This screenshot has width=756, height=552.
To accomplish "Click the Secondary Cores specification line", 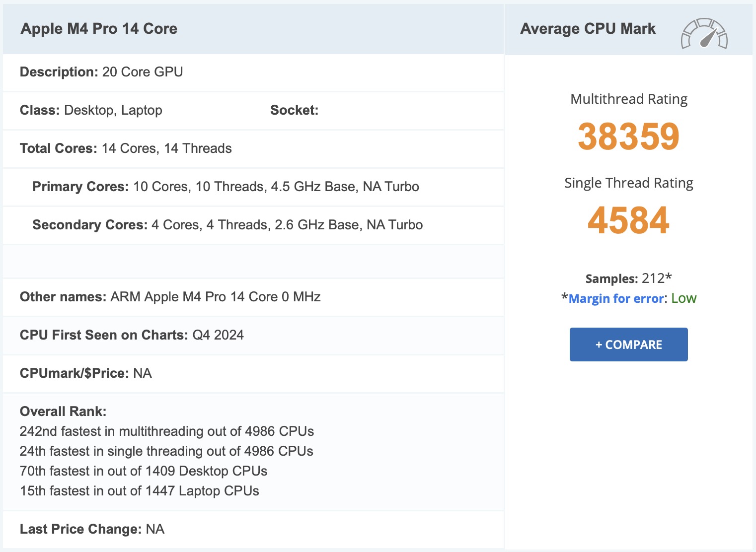I will [227, 225].
